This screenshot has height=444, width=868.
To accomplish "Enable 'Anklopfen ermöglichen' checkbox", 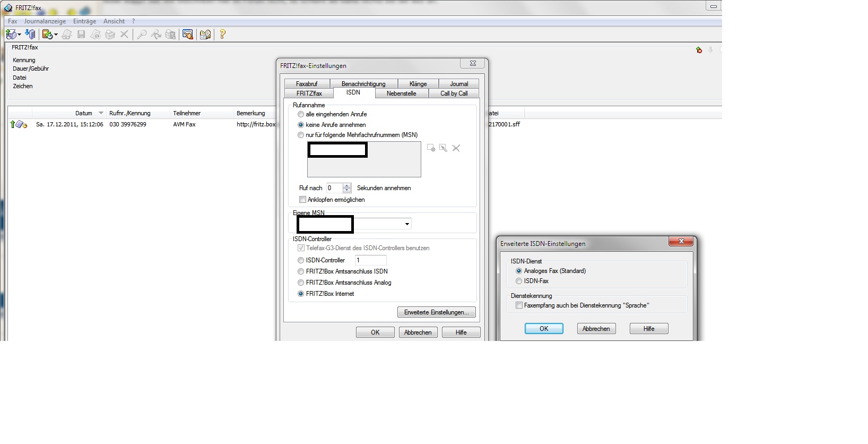I will pos(302,200).
